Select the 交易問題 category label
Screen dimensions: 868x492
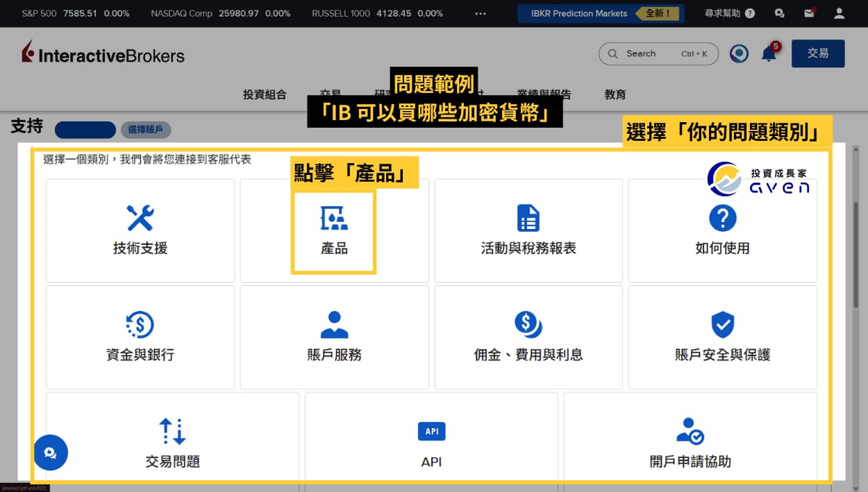click(172, 461)
